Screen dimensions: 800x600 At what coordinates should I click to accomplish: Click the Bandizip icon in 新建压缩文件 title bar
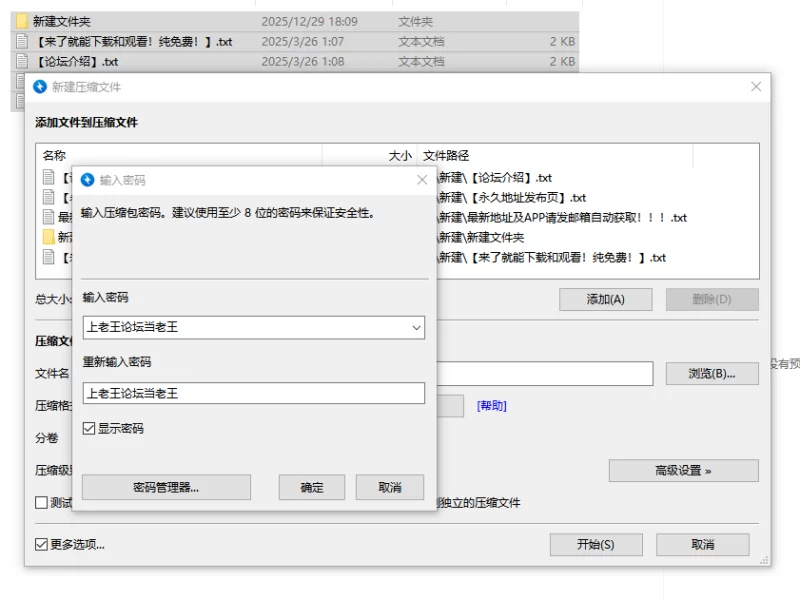click(x=40, y=87)
